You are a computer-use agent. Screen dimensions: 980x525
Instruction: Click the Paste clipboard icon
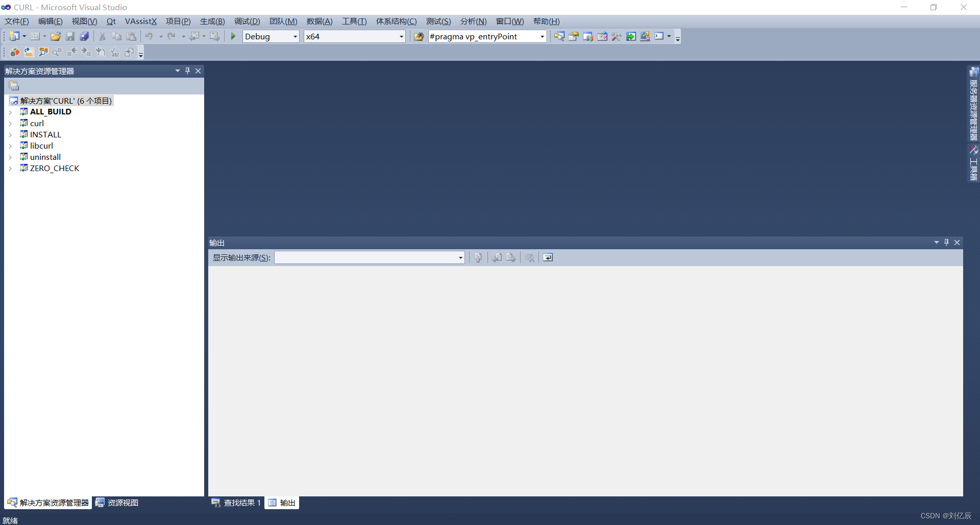pos(131,36)
